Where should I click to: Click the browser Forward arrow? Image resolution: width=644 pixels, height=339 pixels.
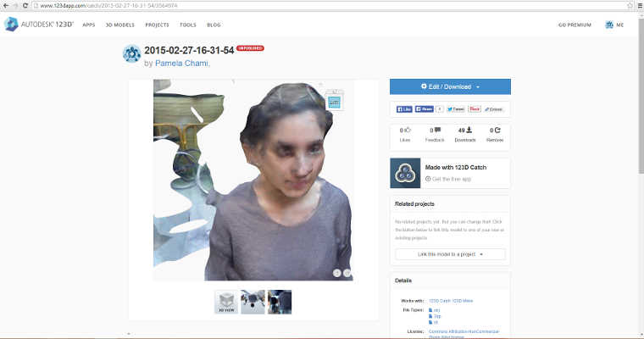click(x=15, y=5)
